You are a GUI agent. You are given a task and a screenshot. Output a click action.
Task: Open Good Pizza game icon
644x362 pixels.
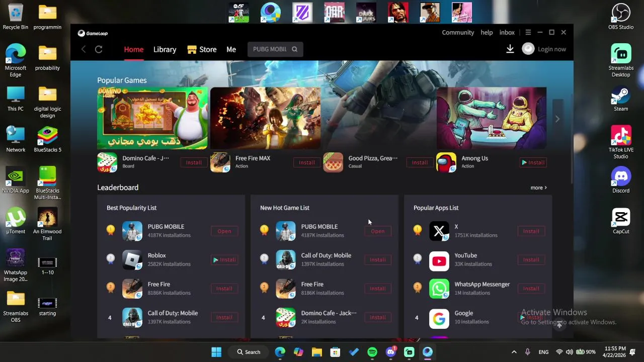pos(333,162)
